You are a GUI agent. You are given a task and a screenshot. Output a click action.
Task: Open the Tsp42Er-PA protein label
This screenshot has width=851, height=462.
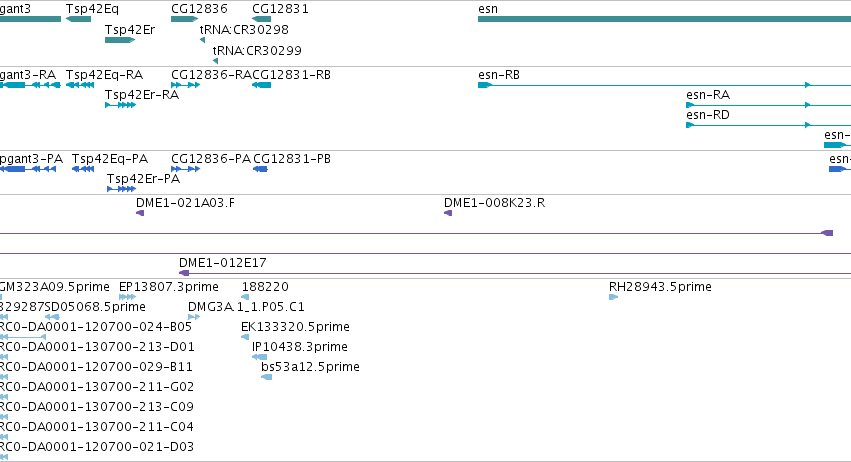143,179
